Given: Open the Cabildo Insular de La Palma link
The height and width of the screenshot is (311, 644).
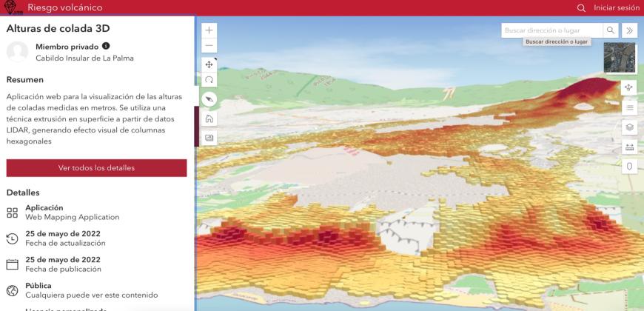Looking at the screenshot, I should tap(84, 58).
